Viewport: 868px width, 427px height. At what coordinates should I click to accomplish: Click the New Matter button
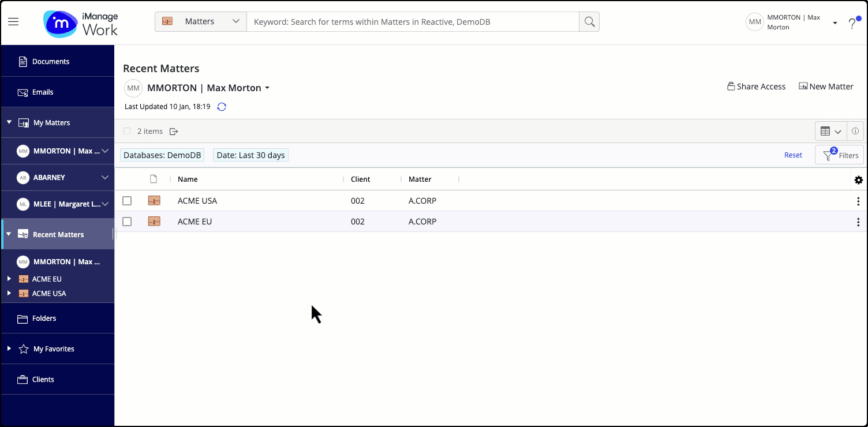tap(826, 87)
